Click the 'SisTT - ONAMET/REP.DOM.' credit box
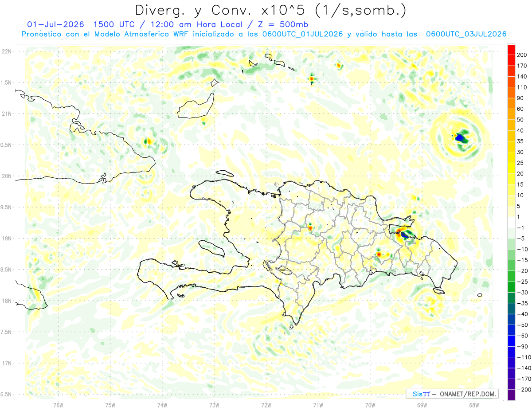Image resolution: width=532 pixels, height=411 pixels. pos(452,394)
